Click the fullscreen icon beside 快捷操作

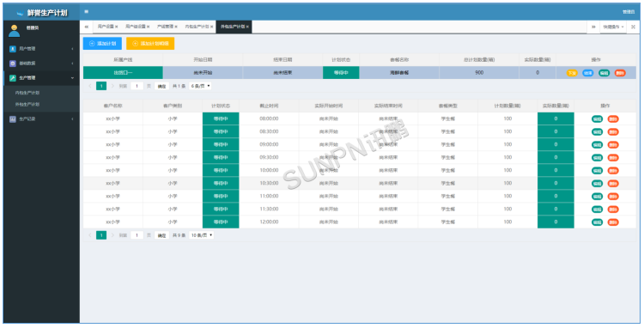(x=634, y=27)
